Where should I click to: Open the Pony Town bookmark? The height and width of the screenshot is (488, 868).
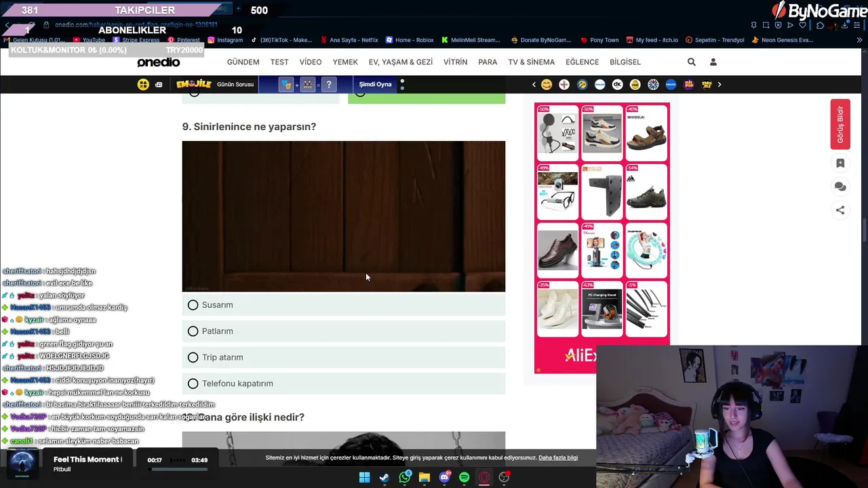[x=599, y=40]
